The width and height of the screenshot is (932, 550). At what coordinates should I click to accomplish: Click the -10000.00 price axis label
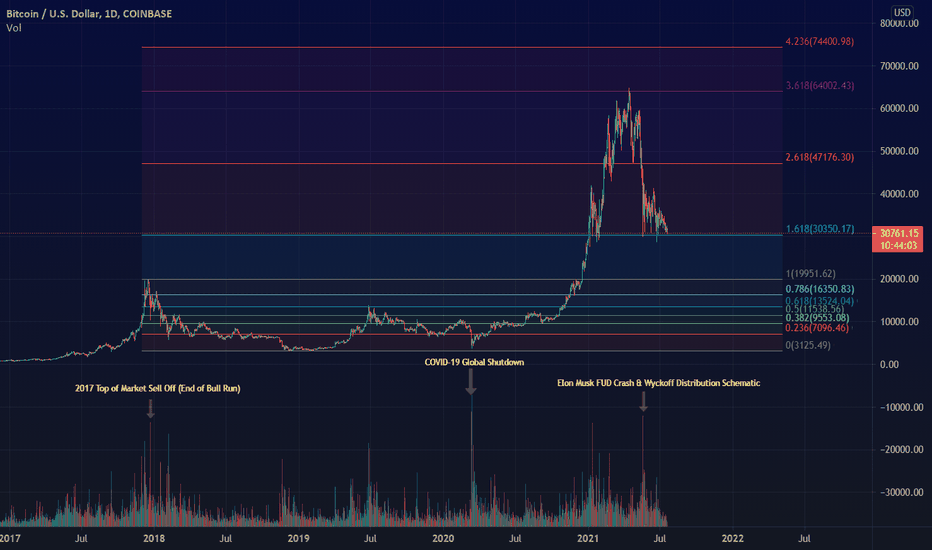tap(900, 407)
